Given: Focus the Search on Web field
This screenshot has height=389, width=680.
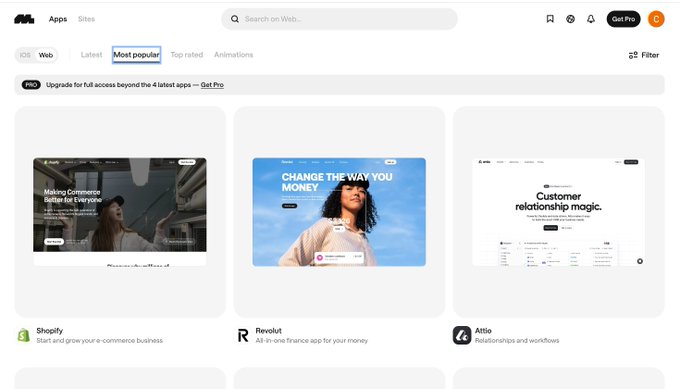Looking at the screenshot, I should (339, 19).
